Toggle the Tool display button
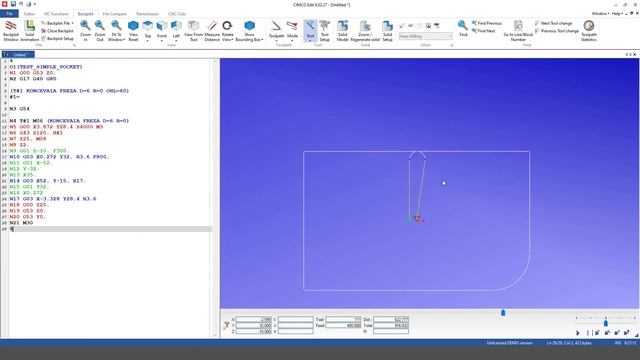The width and height of the screenshot is (640, 360). point(310,31)
